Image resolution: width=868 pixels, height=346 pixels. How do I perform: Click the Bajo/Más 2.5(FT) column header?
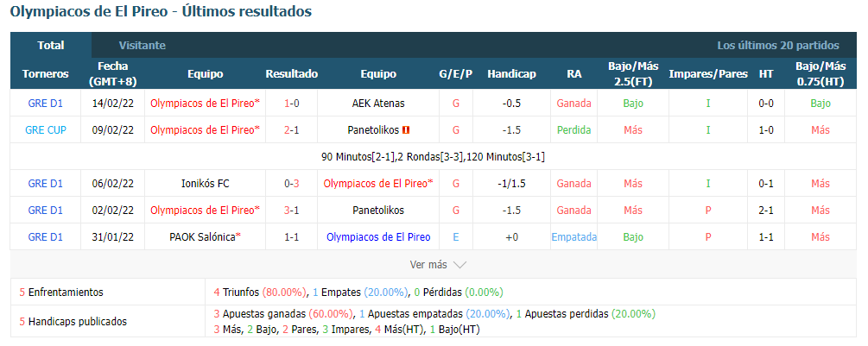coord(633,74)
